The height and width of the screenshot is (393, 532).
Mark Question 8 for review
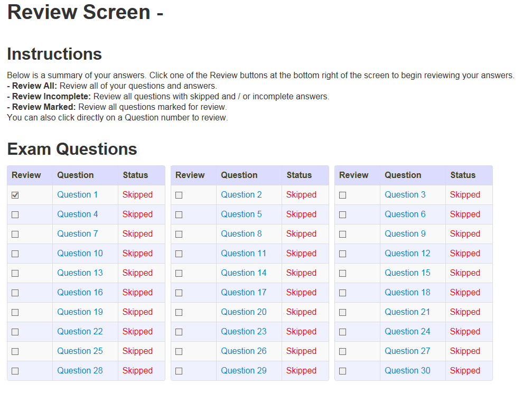(179, 234)
